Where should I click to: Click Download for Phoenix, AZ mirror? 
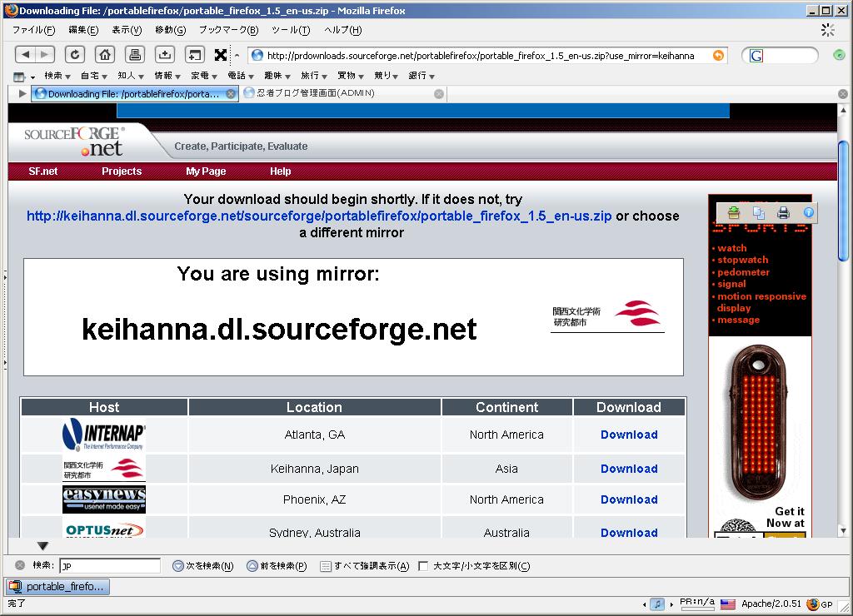point(629,499)
